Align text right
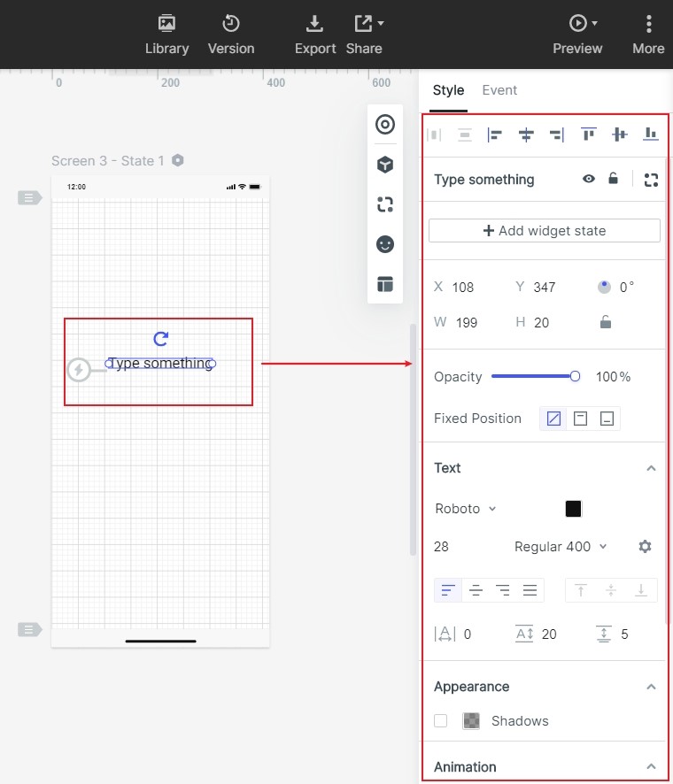The image size is (673, 784). 502,590
